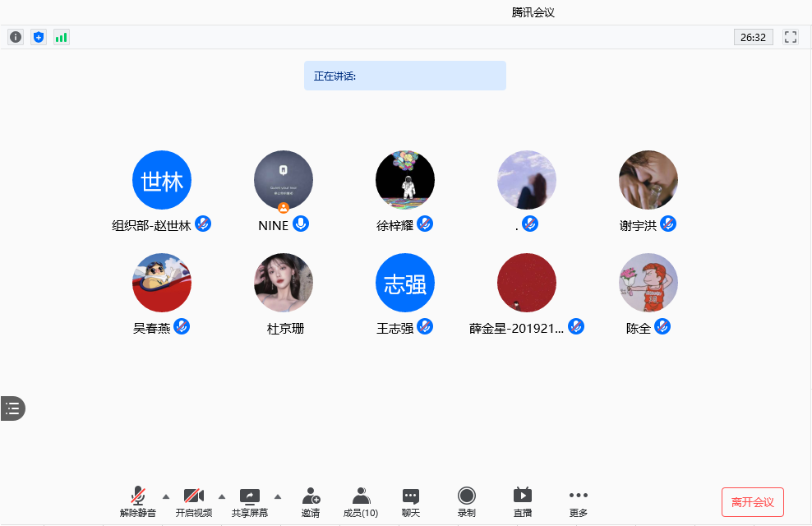Select 吴春燕's cartoon plane avatar
Screen dimensions: 812x526
(x=162, y=283)
